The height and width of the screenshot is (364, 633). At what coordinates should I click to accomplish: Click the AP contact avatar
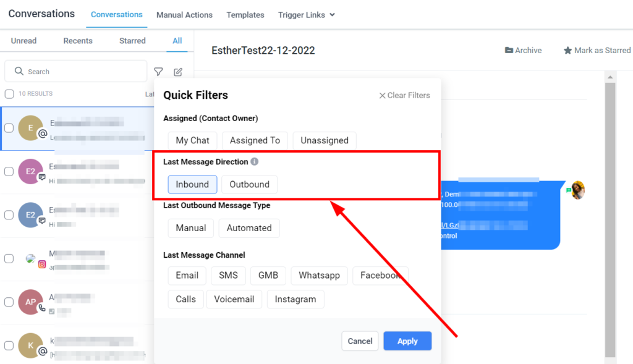tap(31, 302)
